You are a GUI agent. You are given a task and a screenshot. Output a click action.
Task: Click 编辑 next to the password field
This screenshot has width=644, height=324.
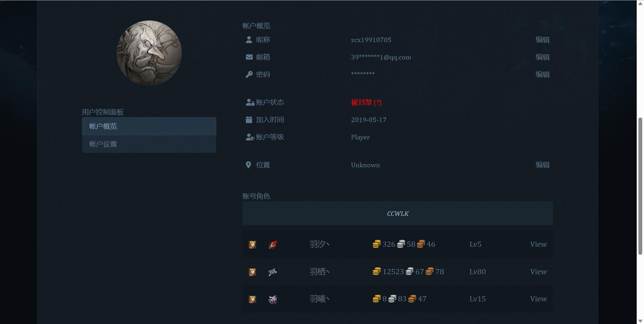(x=544, y=74)
